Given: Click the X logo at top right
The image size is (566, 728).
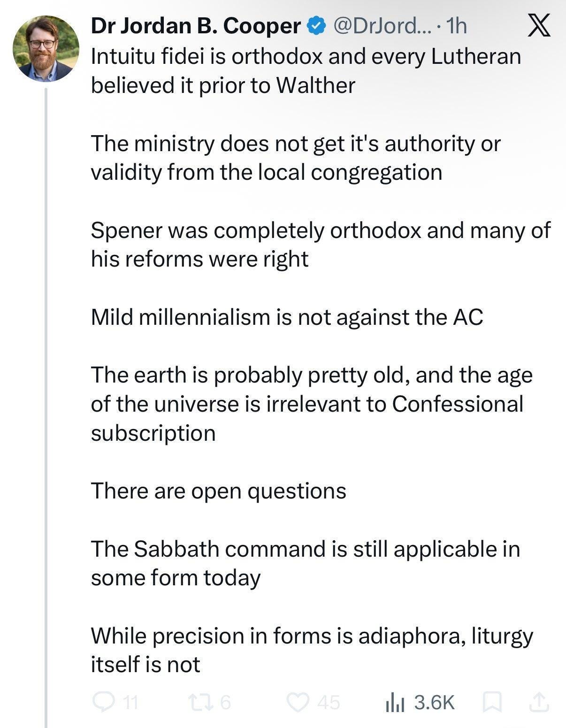Looking at the screenshot, I should [x=539, y=25].
